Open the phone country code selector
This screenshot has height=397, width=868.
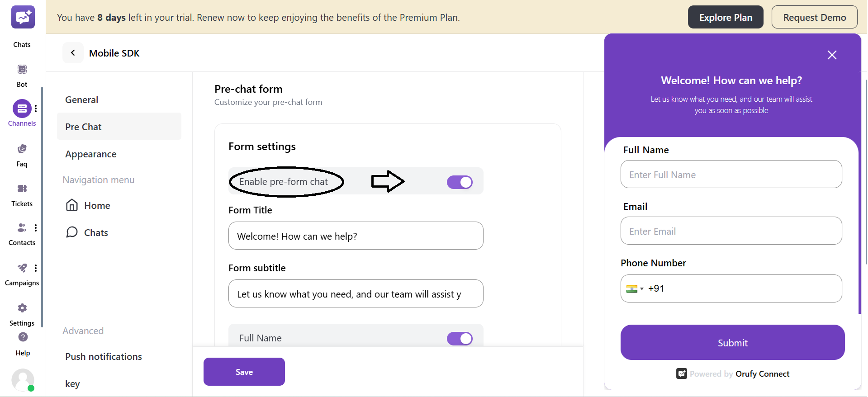click(x=635, y=288)
